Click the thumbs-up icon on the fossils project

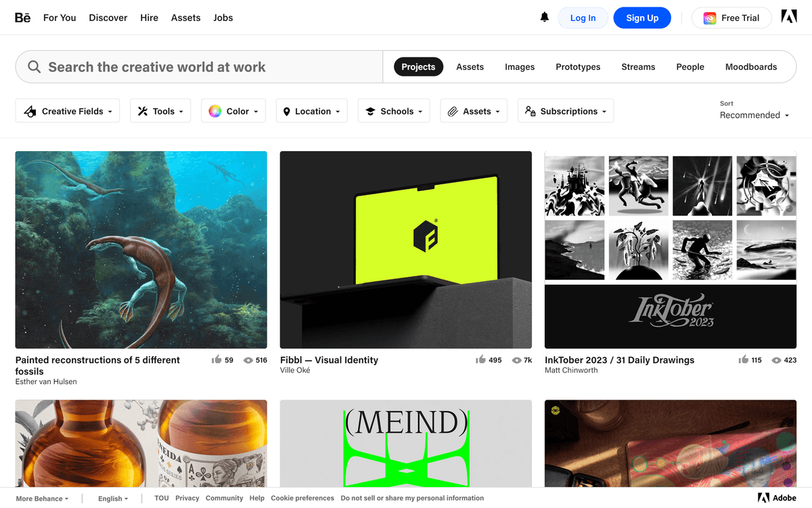tap(217, 360)
